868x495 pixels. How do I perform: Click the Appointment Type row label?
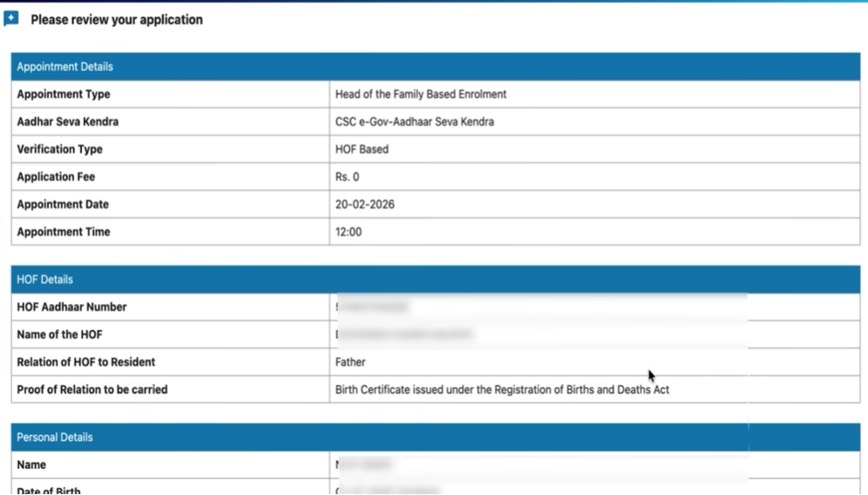63,94
